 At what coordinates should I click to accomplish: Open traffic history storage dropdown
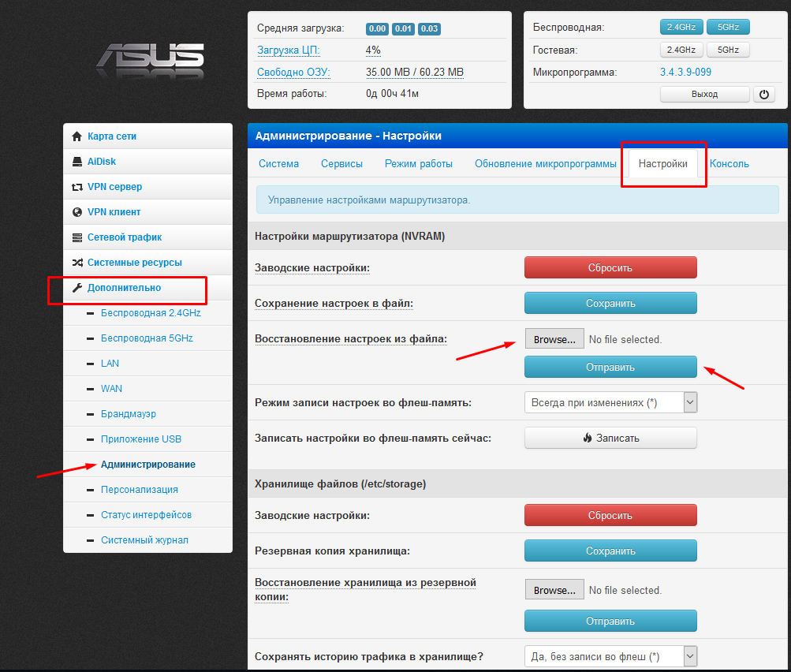(610, 655)
